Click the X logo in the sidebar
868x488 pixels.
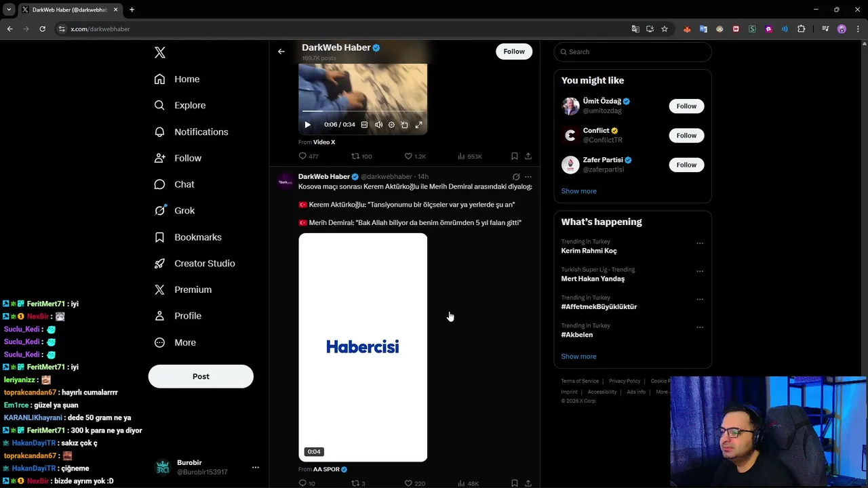159,53
